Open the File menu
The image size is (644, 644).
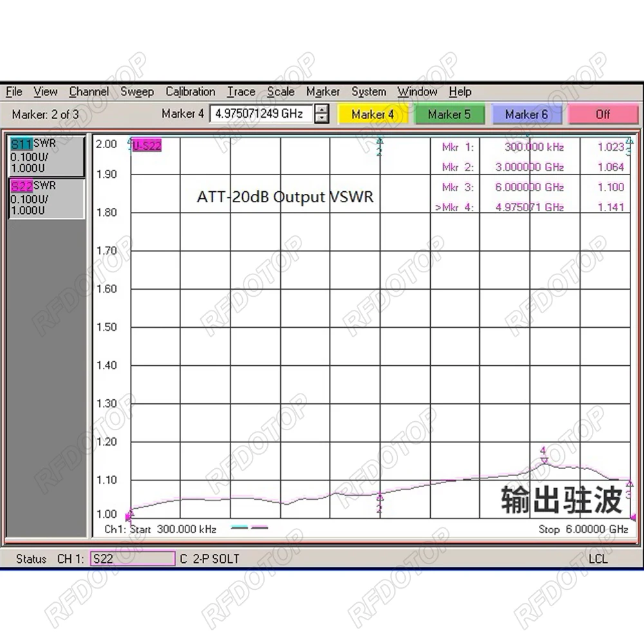click(14, 91)
